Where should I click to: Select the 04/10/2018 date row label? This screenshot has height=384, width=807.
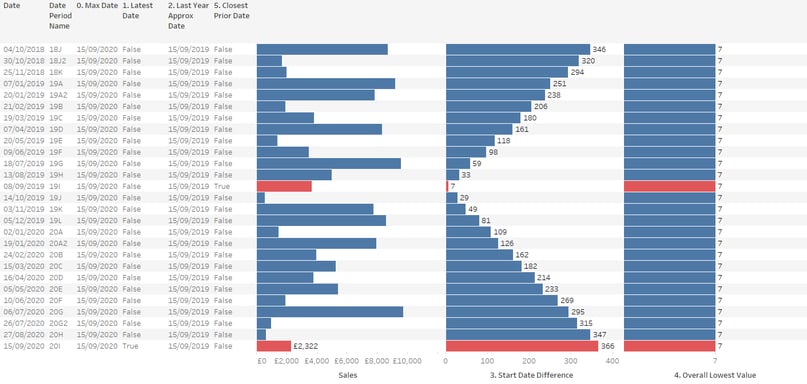25,49
